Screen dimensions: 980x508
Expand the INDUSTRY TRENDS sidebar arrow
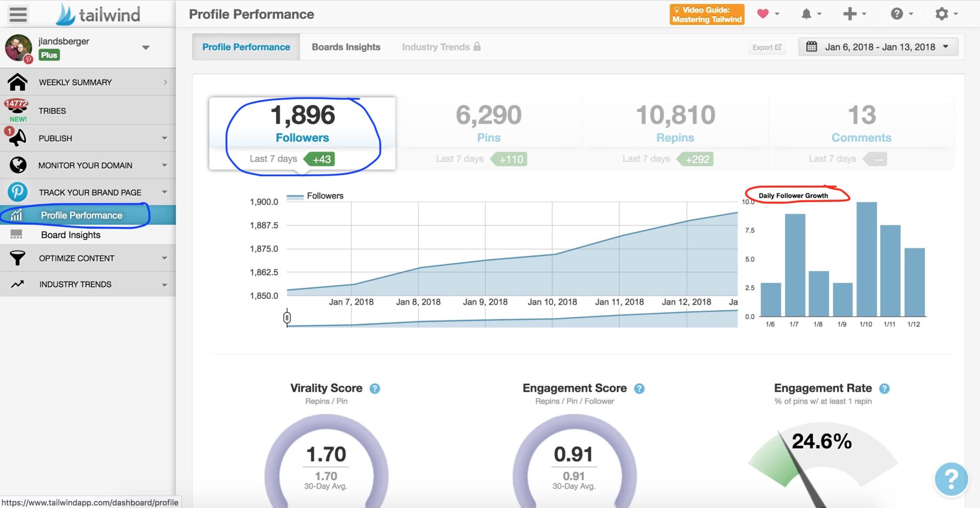pyautogui.click(x=164, y=285)
